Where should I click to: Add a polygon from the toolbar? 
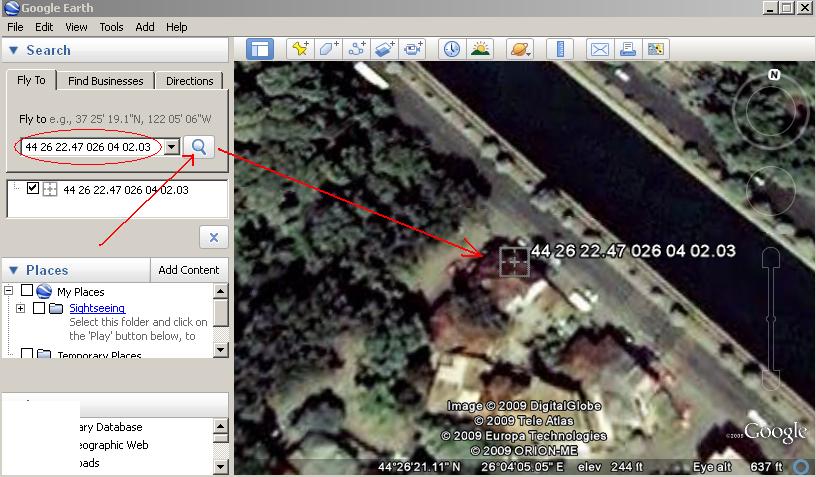point(328,49)
